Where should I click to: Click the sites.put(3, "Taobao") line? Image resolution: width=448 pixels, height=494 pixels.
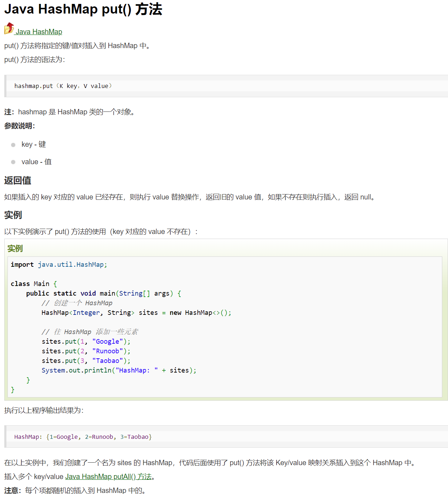click(86, 361)
